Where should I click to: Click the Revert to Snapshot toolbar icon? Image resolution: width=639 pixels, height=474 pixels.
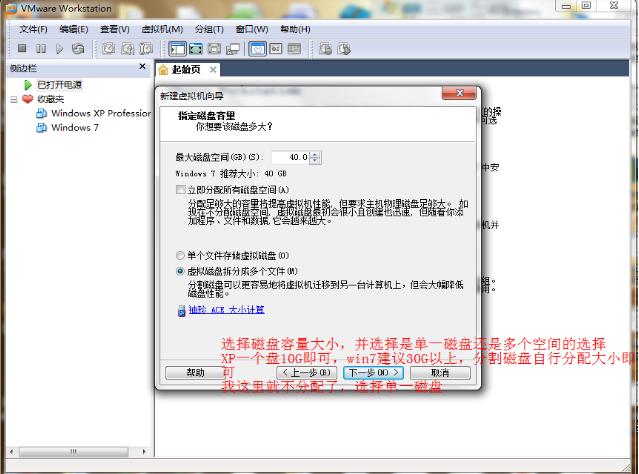[x=128, y=49]
